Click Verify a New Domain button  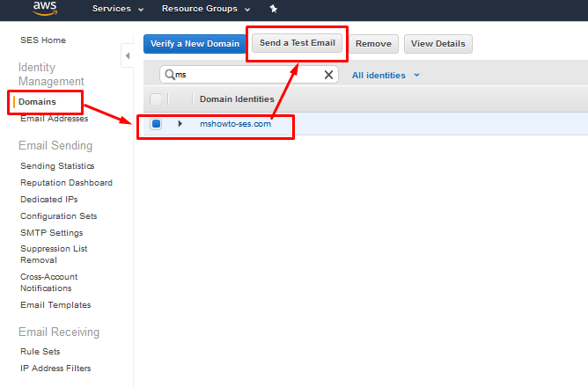[x=195, y=44]
